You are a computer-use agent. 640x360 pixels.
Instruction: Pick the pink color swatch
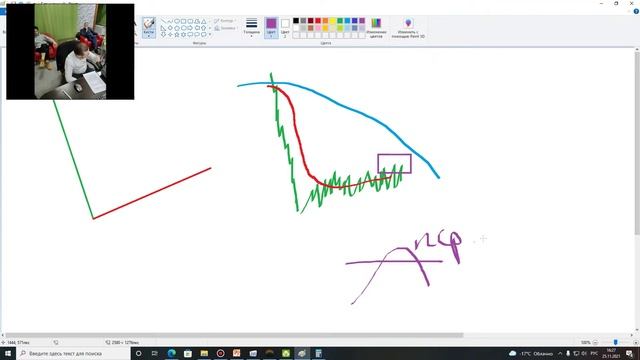click(x=318, y=28)
